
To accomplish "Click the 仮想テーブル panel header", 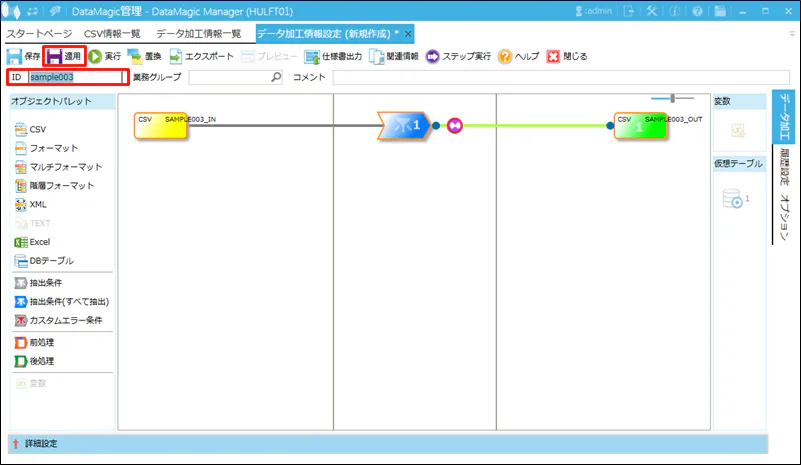I will pyautogui.click(x=738, y=164).
